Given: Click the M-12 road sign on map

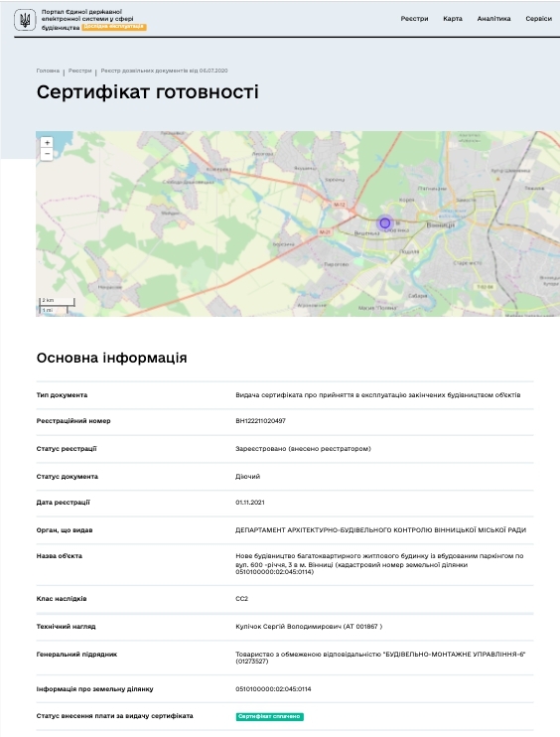Looking at the screenshot, I should (x=340, y=205).
